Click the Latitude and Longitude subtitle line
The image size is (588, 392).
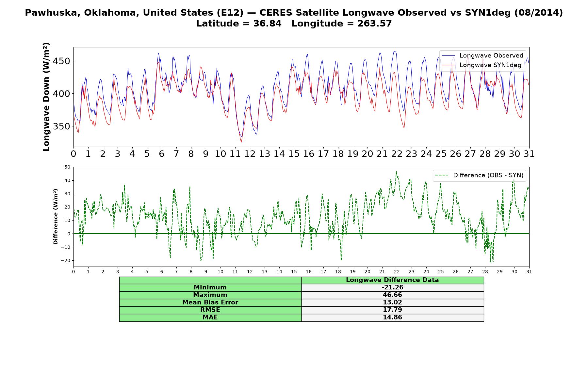pos(294,24)
